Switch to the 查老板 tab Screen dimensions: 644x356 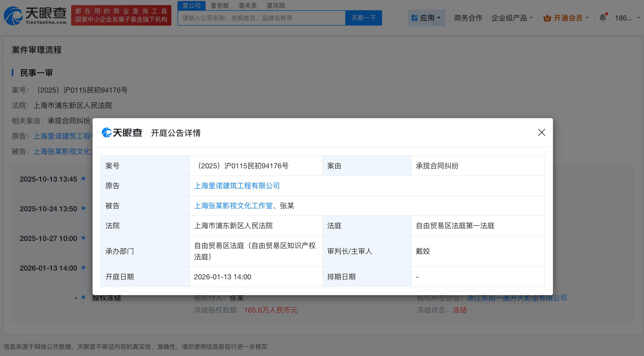pyautogui.click(x=219, y=5)
